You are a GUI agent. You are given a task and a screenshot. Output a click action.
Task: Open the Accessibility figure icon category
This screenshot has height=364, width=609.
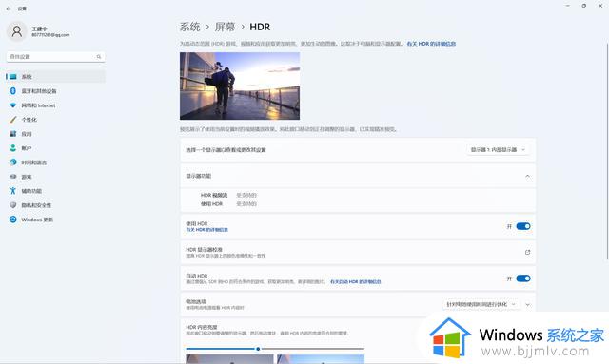13,190
